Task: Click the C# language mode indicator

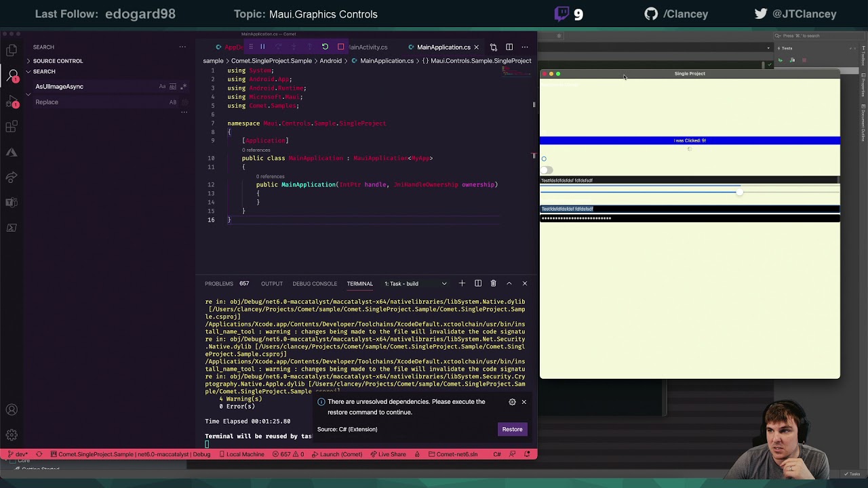Action: (497, 454)
